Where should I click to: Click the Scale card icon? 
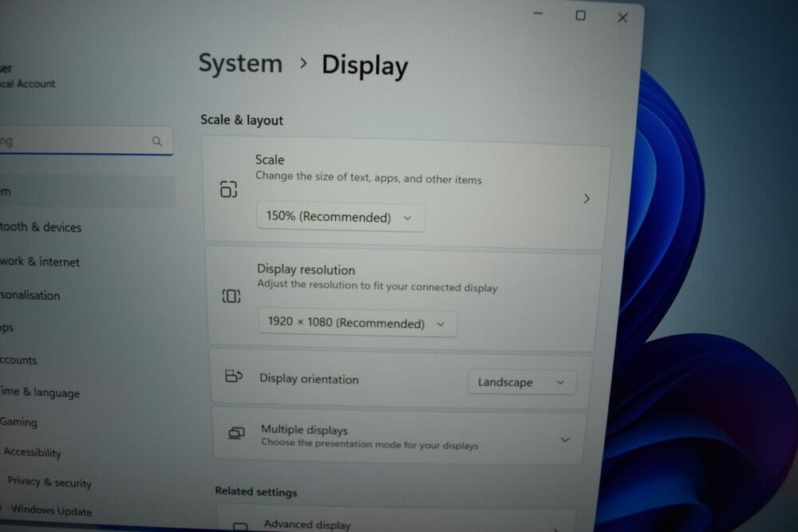pyautogui.click(x=228, y=189)
